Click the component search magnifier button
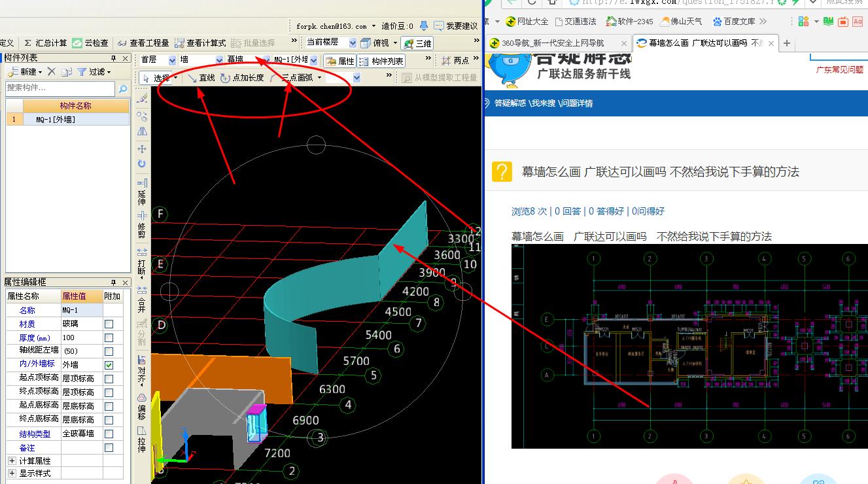This screenshot has width=868, height=484. coord(122,88)
